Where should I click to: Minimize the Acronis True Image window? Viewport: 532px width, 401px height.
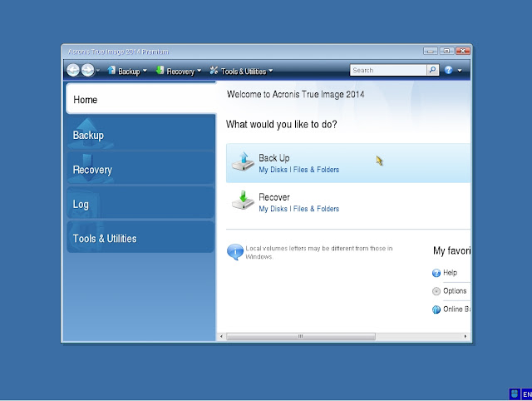point(431,51)
